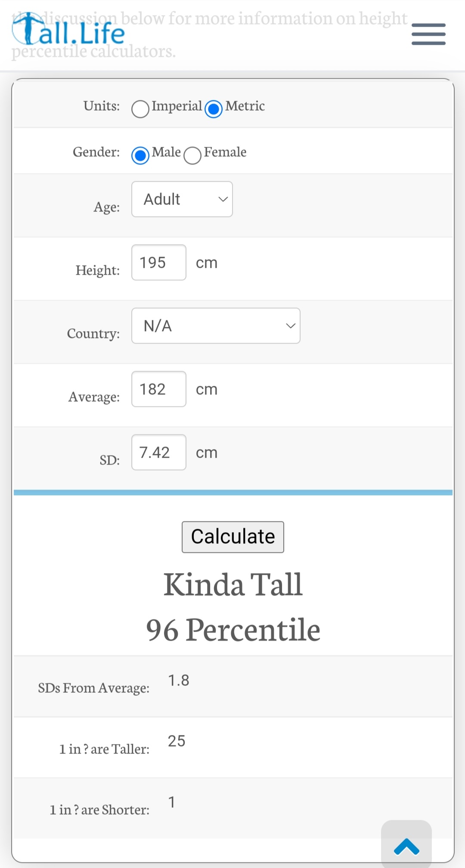Open the Age dropdown

pyautogui.click(x=182, y=199)
